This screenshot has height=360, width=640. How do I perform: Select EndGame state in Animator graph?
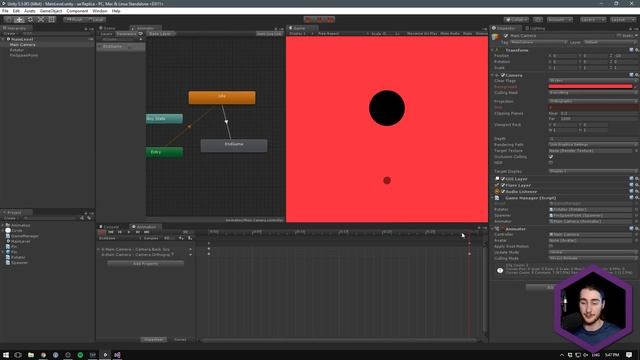coord(234,145)
